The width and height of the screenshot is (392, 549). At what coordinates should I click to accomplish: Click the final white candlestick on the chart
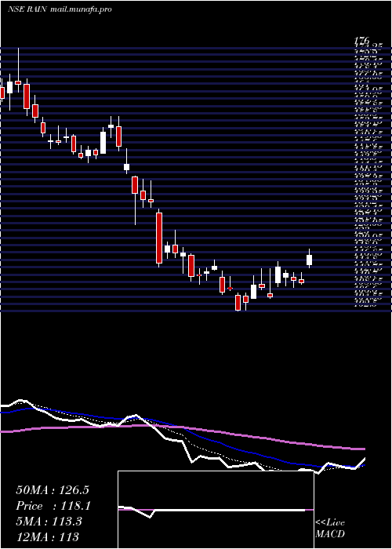click(309, 260)
